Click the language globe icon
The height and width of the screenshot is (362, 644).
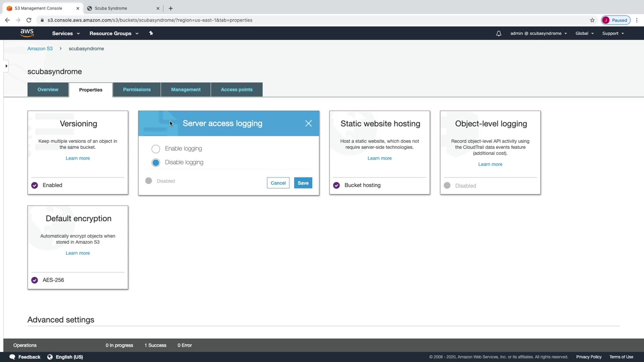[50, 357]
